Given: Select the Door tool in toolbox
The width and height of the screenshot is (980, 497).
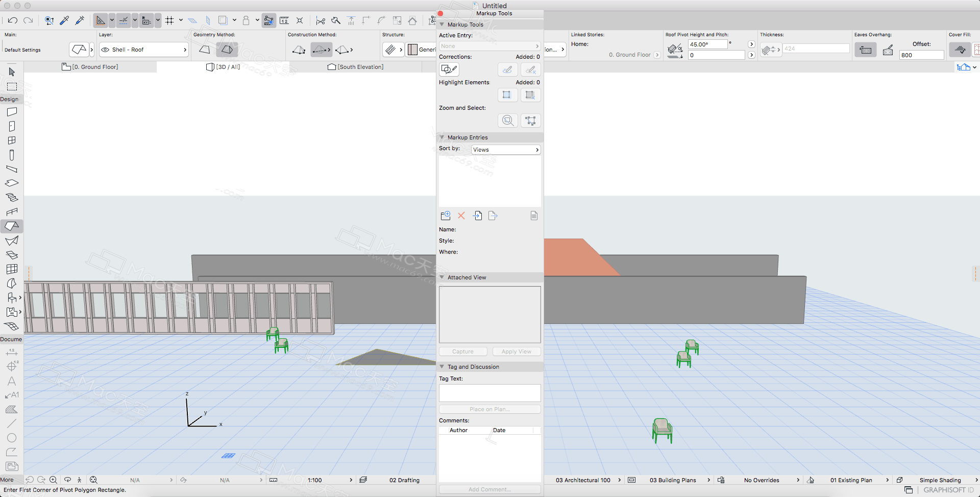Looking at the screenshot, I should (x=12, y=126).
